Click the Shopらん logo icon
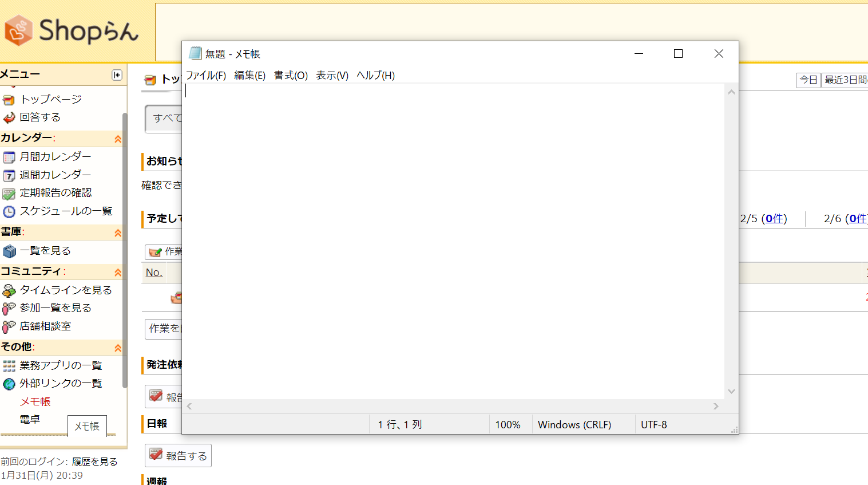The width and height of the screenshot is (868, 485). coord(18,30)
